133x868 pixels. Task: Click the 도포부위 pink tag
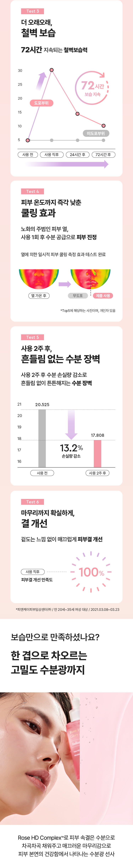(x=41, y=103)
